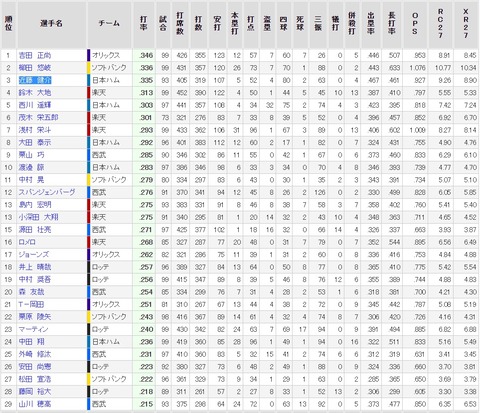
Task: Open player link 中田 翔
Action: click(31, 342)
